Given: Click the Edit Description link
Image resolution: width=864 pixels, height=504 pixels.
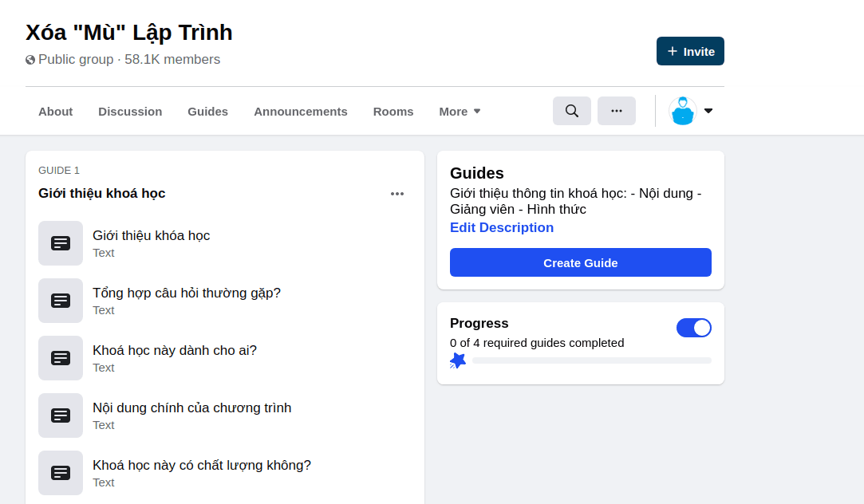Looking at the screenshot, I should 501,228.
